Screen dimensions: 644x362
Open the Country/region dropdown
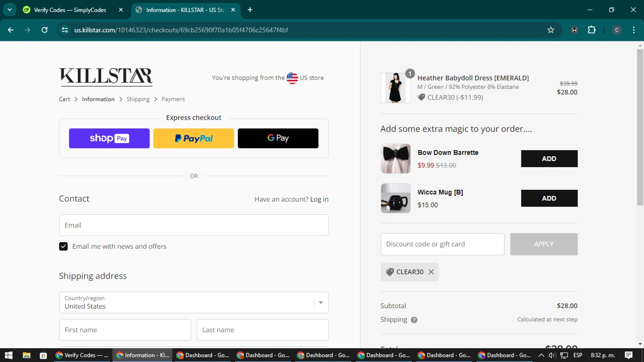pyautogui.click(x=194, y=302)
